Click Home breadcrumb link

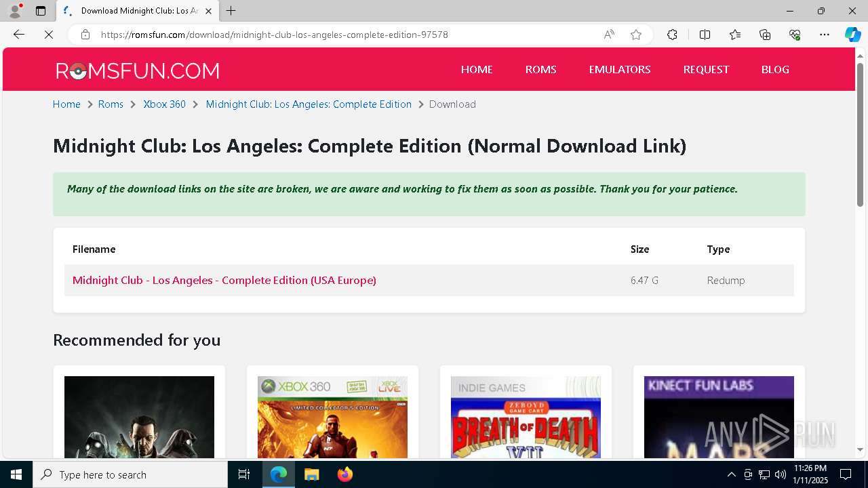point(66,104)
